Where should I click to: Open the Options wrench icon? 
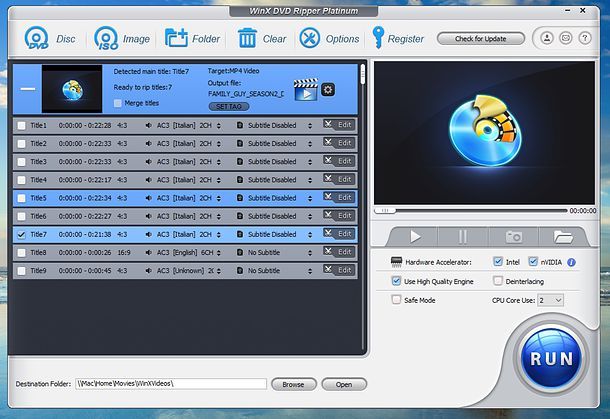point(310,38)
